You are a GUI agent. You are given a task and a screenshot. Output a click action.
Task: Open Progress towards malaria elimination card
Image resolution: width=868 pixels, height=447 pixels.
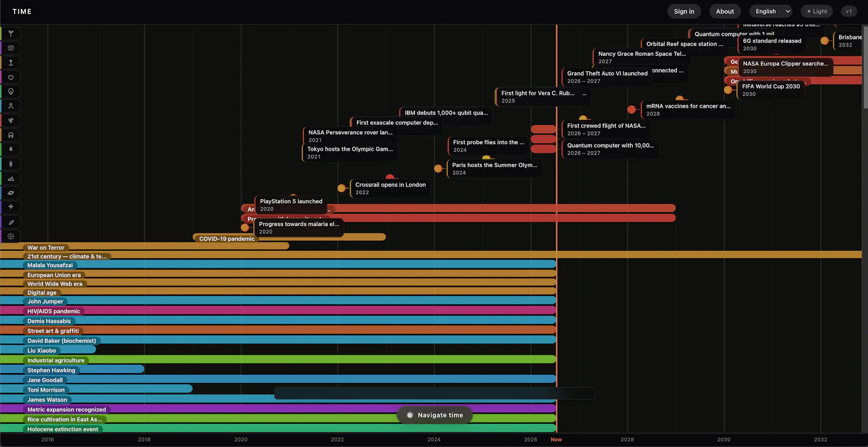[x=299, y=227]
